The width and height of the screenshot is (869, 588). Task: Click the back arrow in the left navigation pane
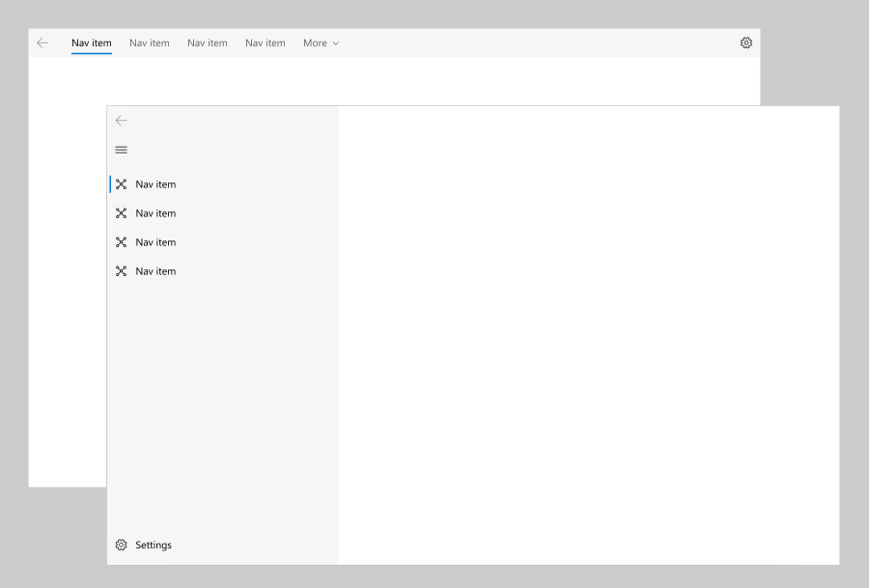(x=121, y=121)
